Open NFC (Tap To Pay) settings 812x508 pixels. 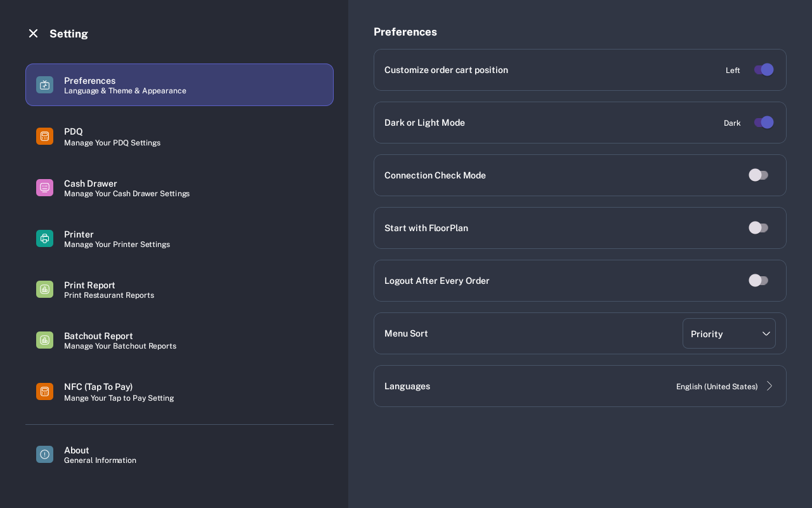(x=180, y=391)
